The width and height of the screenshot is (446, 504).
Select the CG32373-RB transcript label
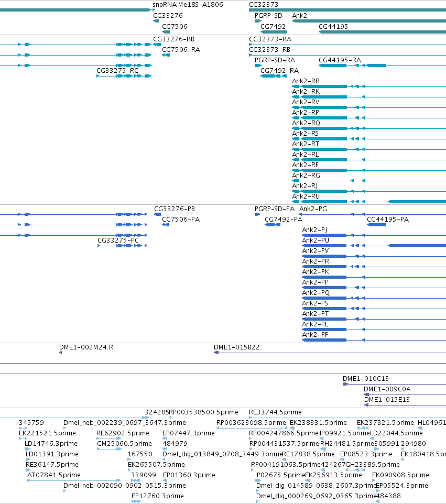click(x=269, y=49)
